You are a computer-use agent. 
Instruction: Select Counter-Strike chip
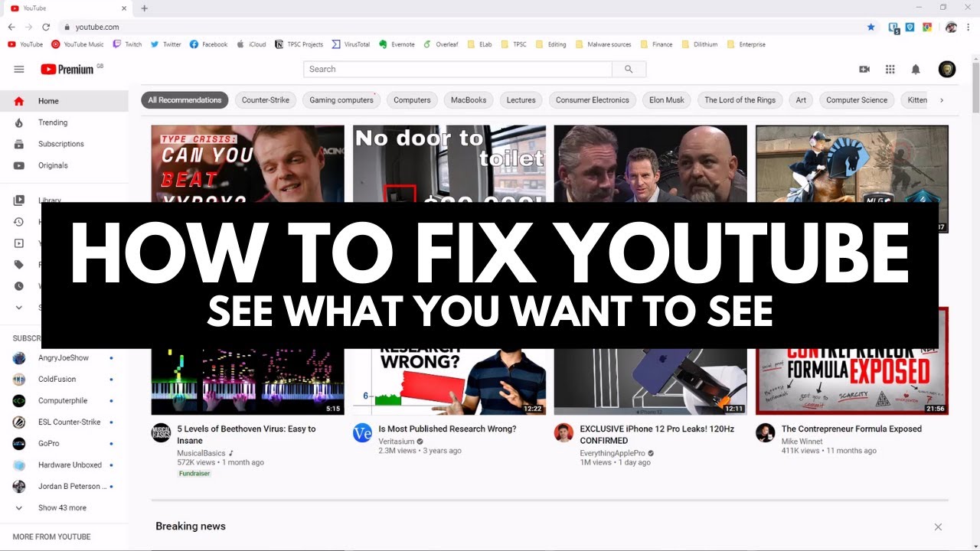[x=266, y=100]
